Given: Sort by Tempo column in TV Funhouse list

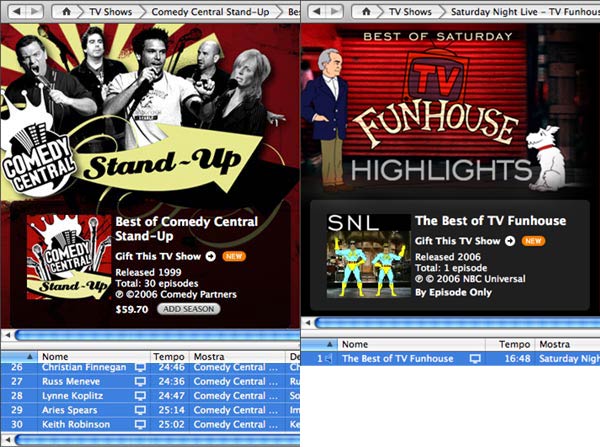Looking at the screenshot, I should 510,344.
